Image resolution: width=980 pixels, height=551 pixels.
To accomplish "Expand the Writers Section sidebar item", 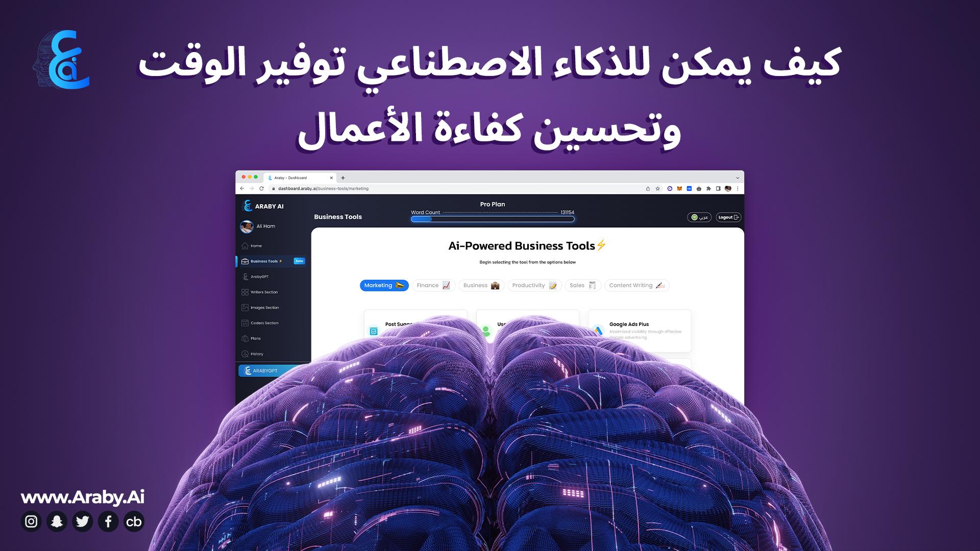I will [x=264, y=292].
